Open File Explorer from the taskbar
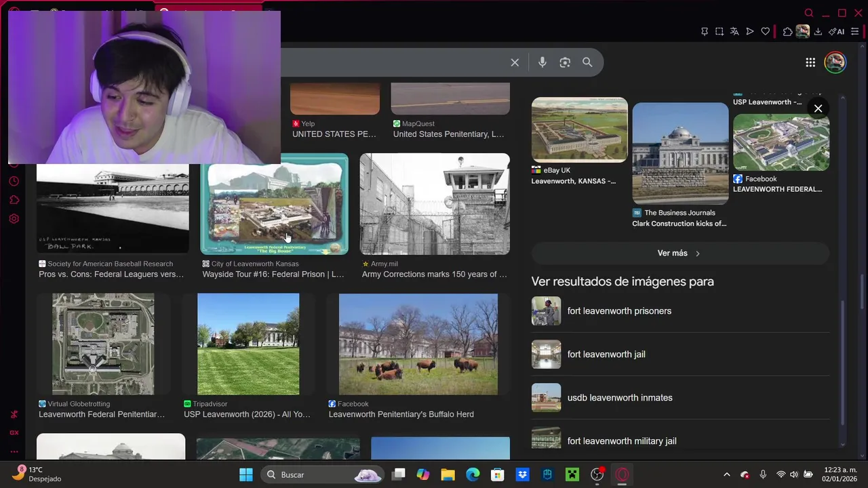 448,474
